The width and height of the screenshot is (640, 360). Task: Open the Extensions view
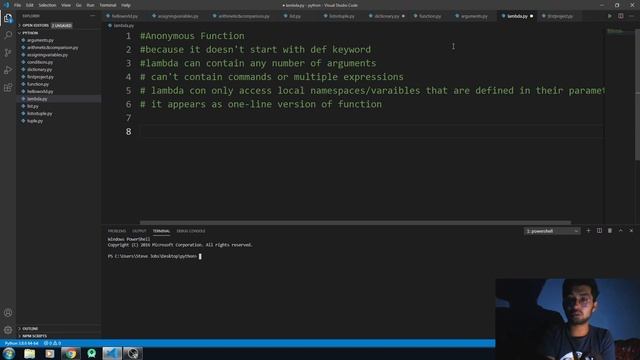click(x=8, y=88)
